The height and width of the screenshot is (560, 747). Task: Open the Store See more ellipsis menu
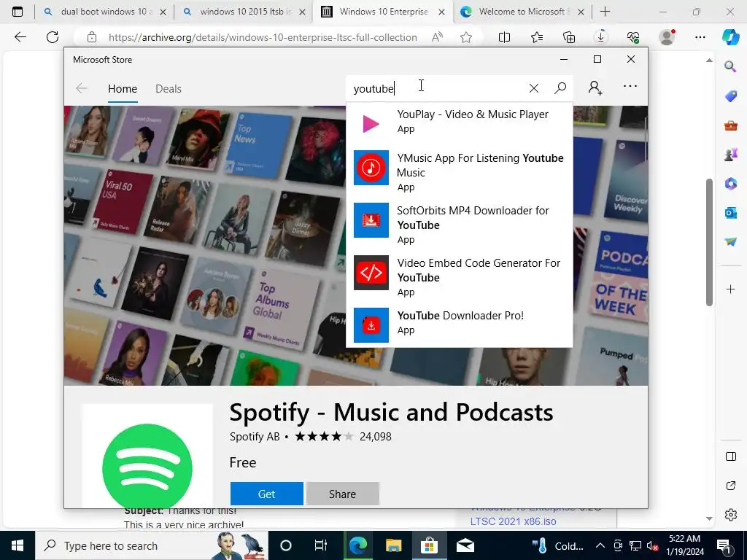pos(630,86)
